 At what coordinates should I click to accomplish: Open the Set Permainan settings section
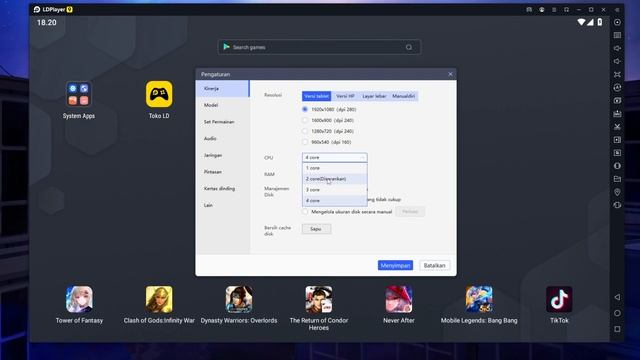pos(222,122)
